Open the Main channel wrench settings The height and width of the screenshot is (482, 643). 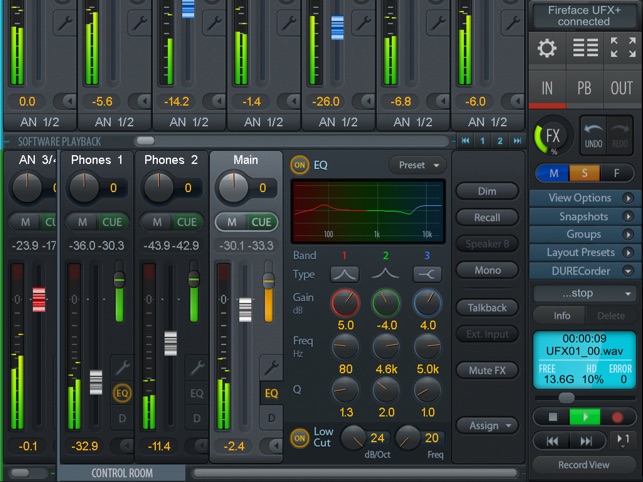coord(271,367)
